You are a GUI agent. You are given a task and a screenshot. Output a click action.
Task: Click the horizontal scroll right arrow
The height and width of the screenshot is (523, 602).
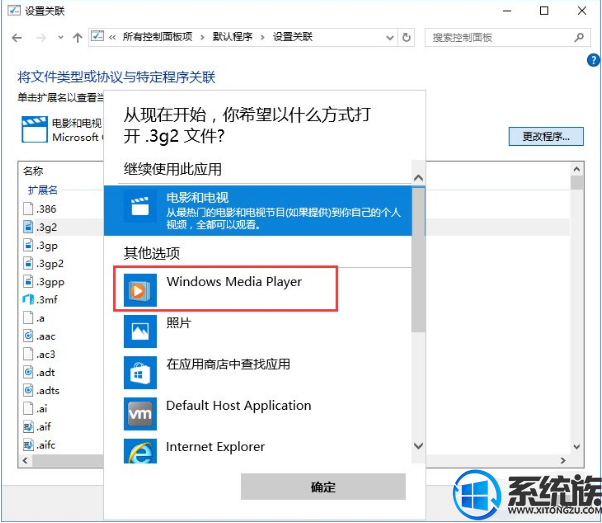click(563, 460)
